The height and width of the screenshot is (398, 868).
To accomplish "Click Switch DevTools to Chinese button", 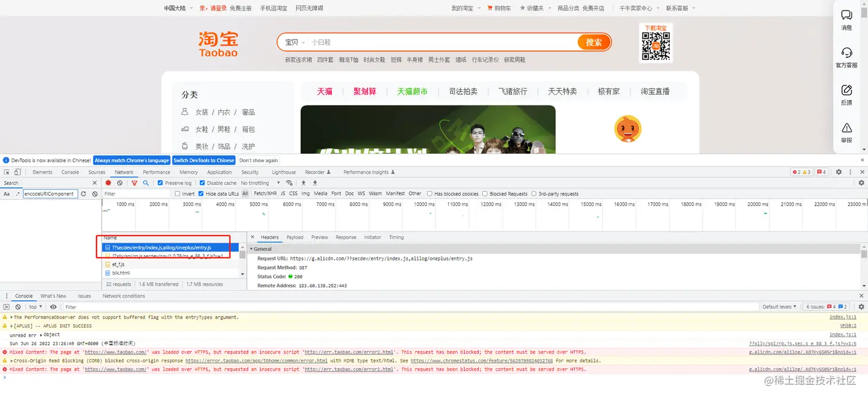I will tap(203, 160).
